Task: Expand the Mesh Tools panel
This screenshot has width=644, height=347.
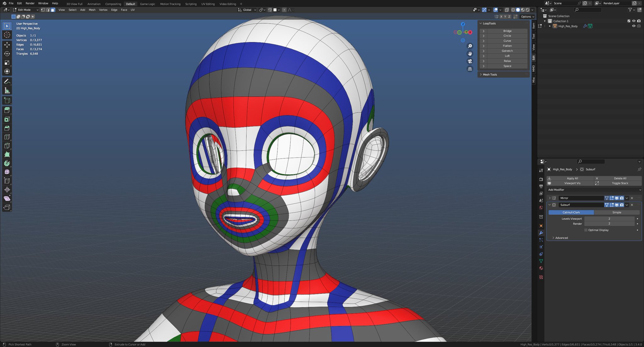Action: [490, 75]
